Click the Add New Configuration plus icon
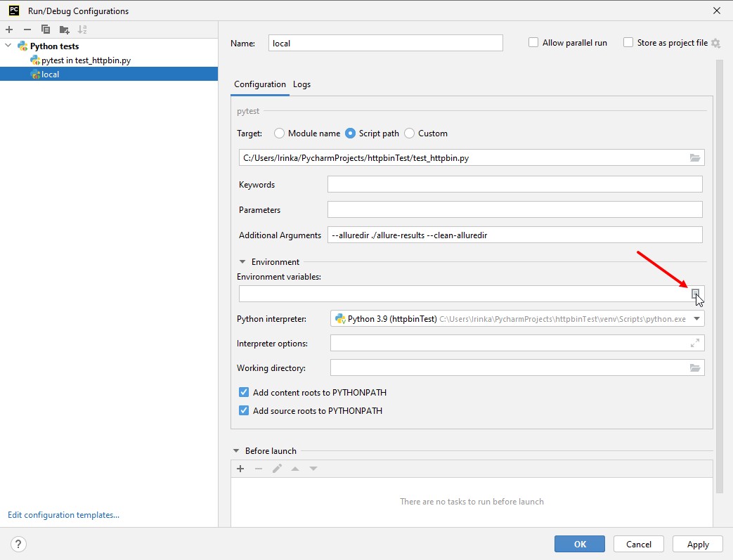This screenshot has width=733, height=560. [x=9, y=30]
